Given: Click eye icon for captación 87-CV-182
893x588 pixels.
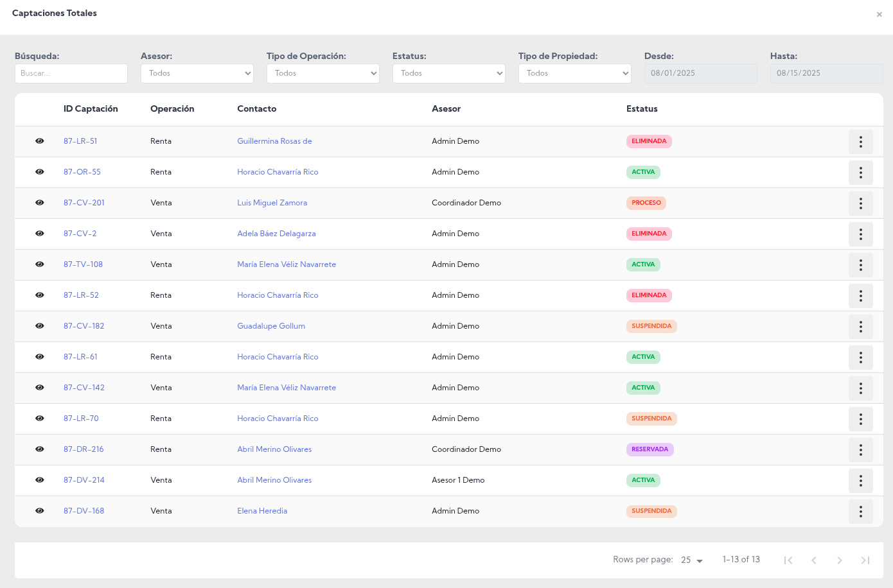Looking at the screenshot, I should (40, 326).
